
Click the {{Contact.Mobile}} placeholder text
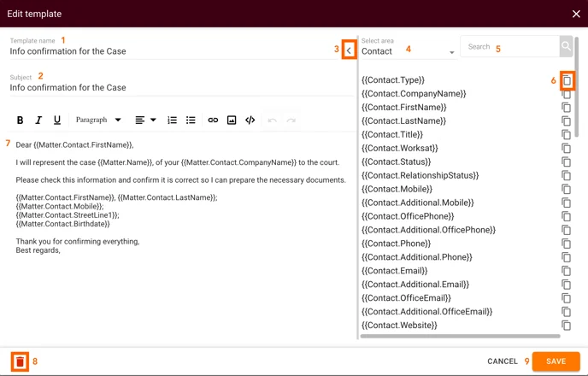click(x=397, y=190)
